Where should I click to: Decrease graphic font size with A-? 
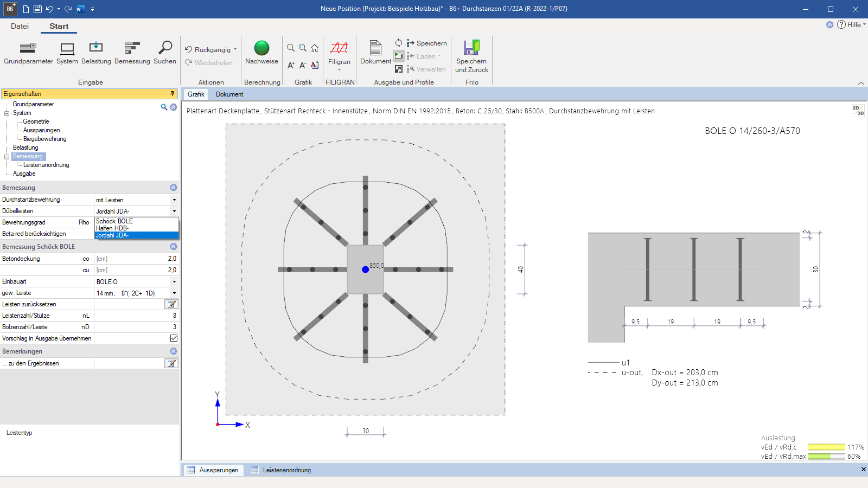pyautogui.click(x=303, y=65)
